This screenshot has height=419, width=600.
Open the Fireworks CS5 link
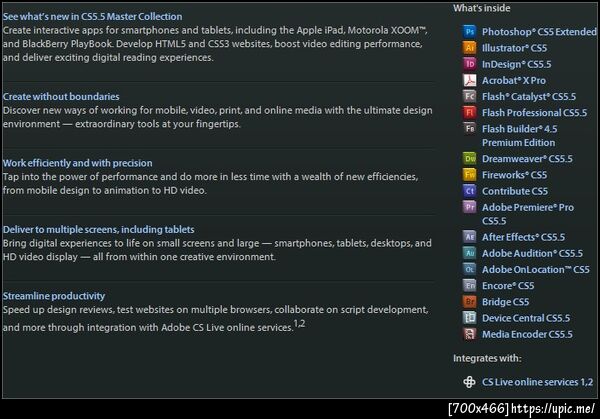(514, 175)
